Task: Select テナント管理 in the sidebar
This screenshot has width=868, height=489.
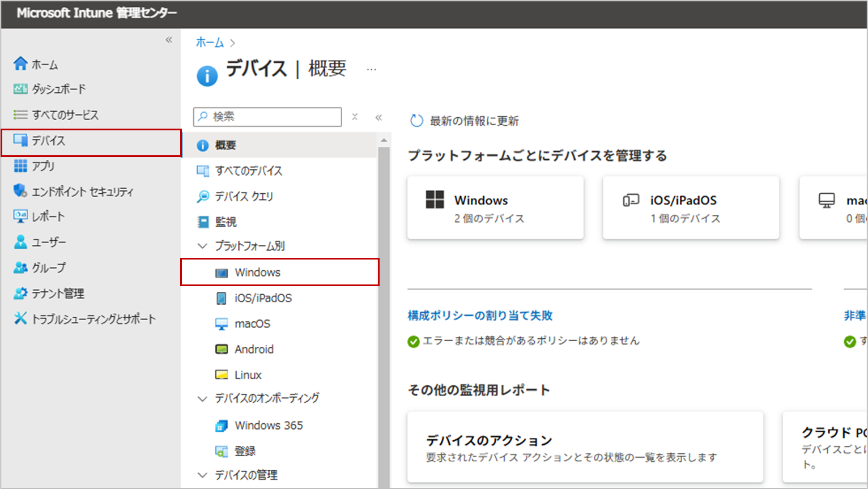Action: [x=53, y=293]
